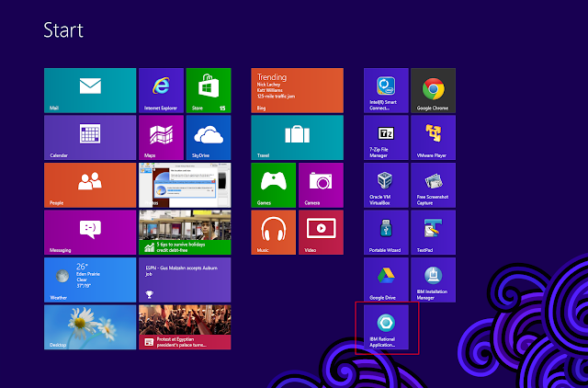588x388 pixels.
Task: Launch the Google Chrome tile
Action: [x=433, y=90]
